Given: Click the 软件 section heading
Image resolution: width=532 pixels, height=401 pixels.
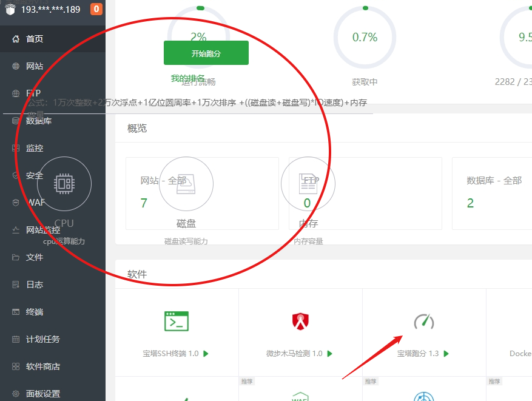Looking at the screenshot, I should click(136, 274).
